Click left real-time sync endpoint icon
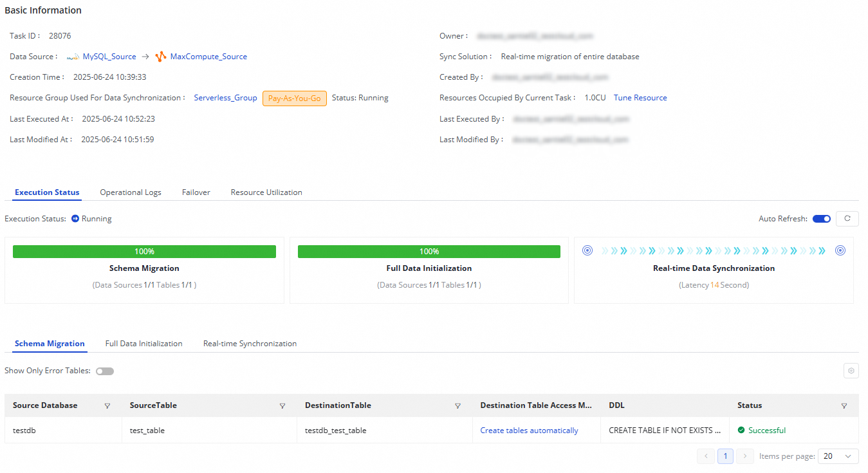Screen dimensions: 868x473 (x=587, y=251)
